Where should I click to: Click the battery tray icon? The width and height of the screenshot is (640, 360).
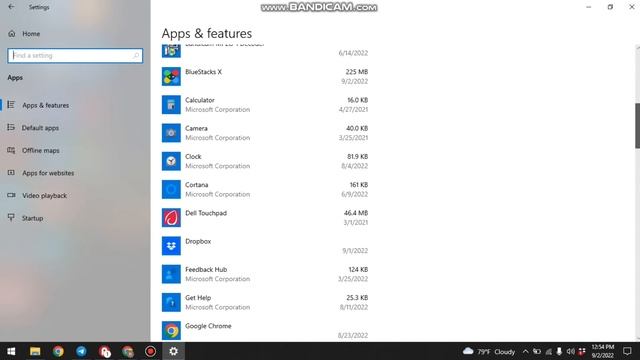(x=537, y=351)
